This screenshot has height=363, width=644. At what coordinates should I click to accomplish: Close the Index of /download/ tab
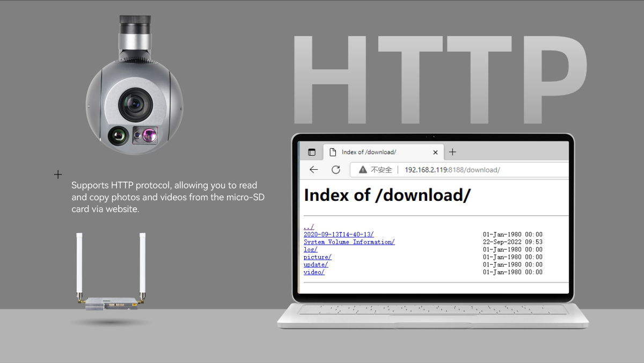(435, 153)
